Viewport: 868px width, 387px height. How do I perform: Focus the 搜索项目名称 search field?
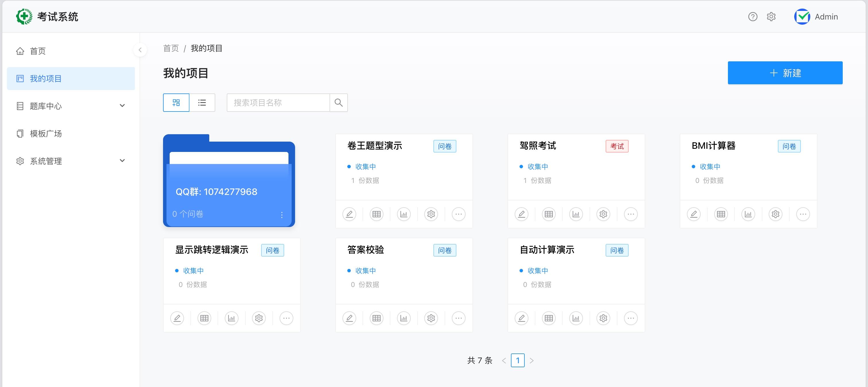[x=278, y=103]
